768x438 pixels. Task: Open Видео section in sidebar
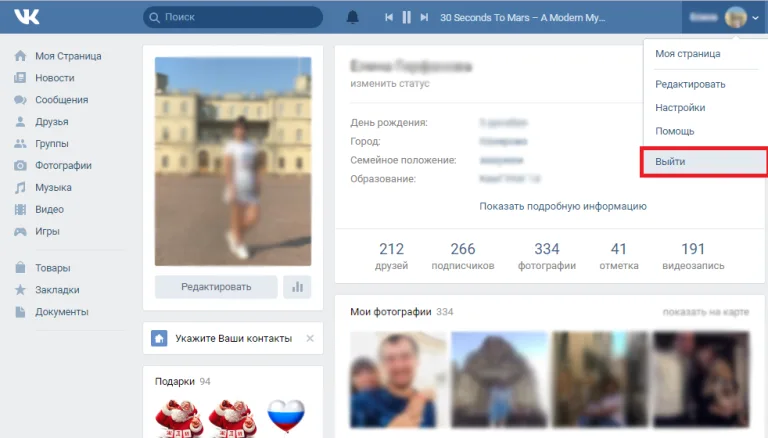49,209
